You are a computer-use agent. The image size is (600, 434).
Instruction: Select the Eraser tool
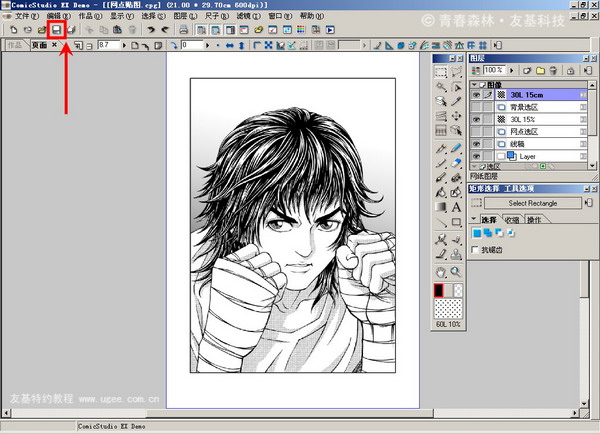456,163
